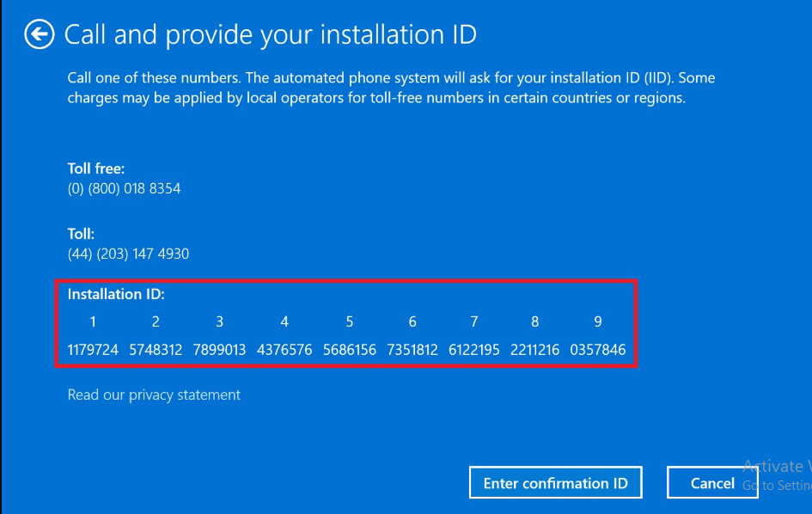Click the Cancel button
Screen dimensions: 812x514
(712, 483)
